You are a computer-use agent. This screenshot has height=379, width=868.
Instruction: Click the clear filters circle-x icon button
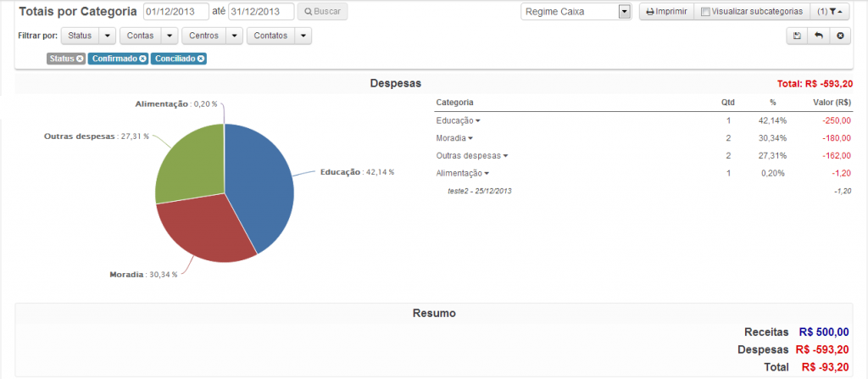click(x=840, y=36)
